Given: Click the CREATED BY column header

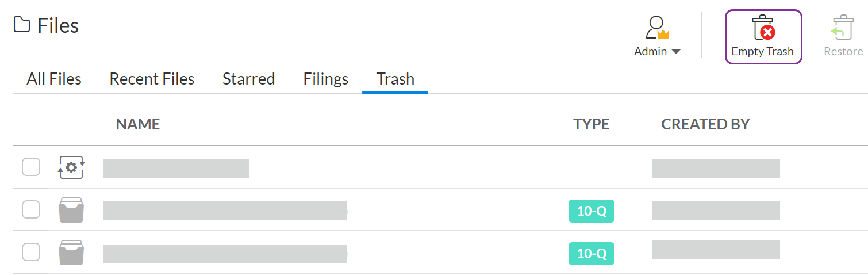Looking at the screenshot, I should [x=705, y=124].
